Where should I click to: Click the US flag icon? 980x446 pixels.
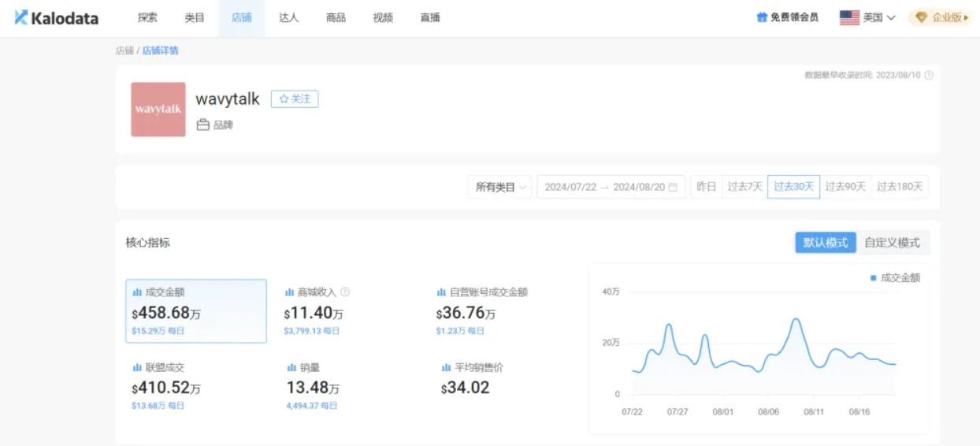pyautogui.click(x=849, y=17)
